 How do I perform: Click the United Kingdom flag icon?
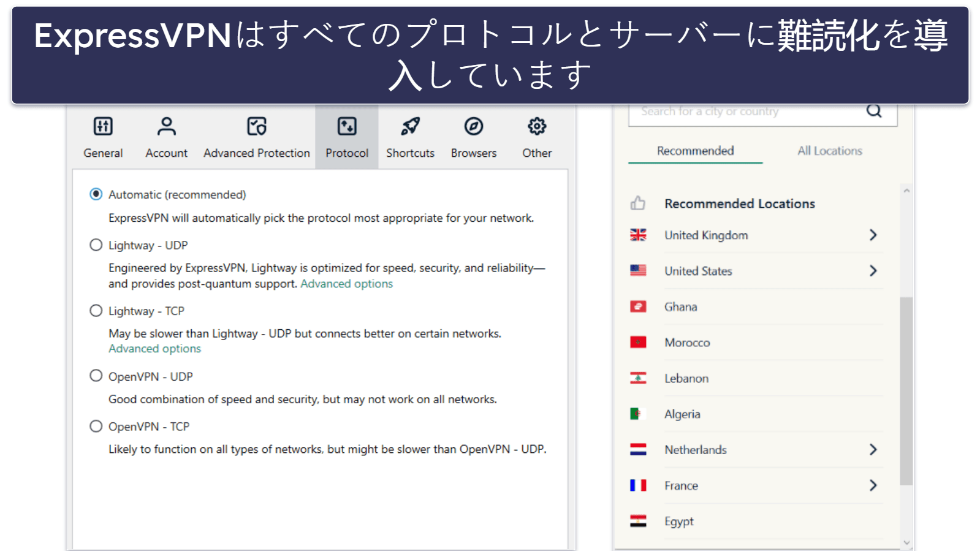point(638,235)
